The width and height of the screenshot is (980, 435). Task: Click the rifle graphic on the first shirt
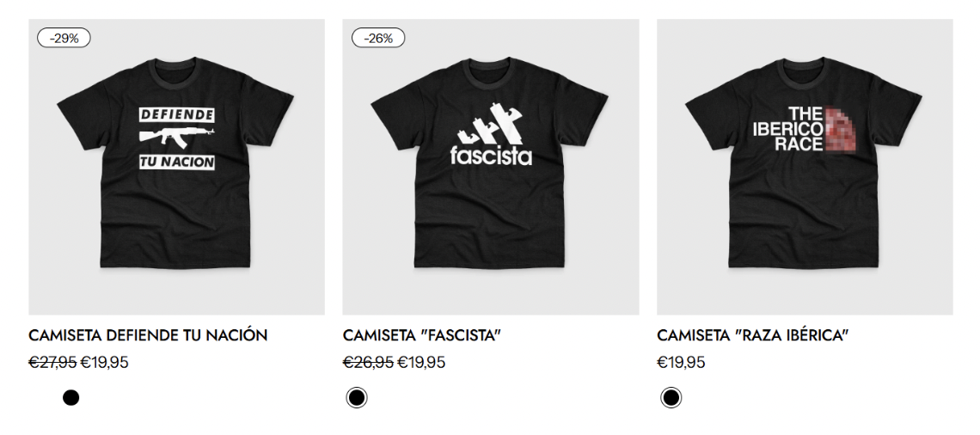pyautogui.click(x=177, y=138)
